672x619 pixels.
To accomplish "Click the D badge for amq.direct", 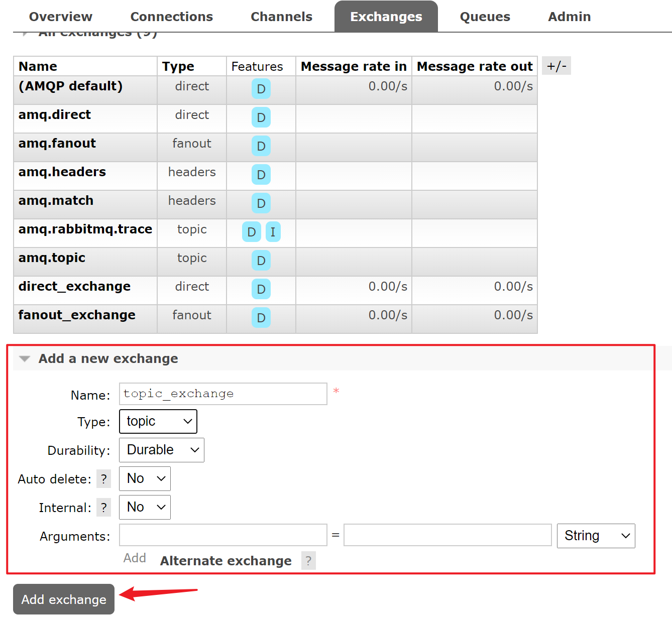I will (261, 117).
